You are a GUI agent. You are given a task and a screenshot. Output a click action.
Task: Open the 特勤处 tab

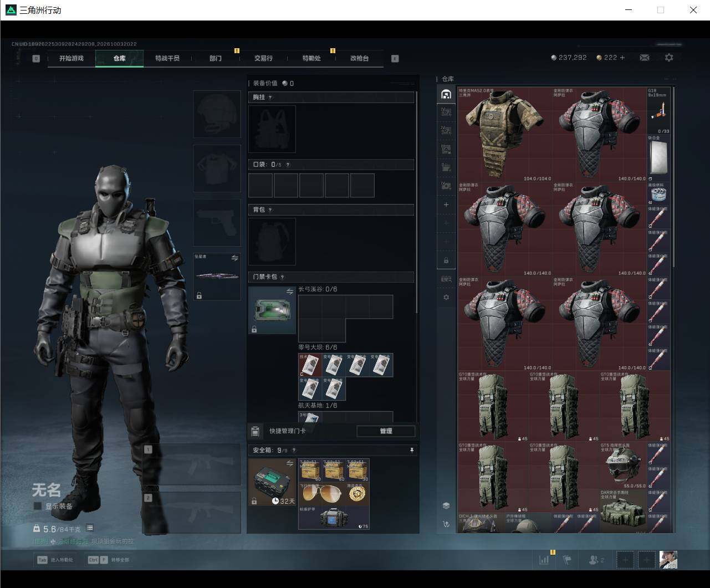click(x=311, y=58)
